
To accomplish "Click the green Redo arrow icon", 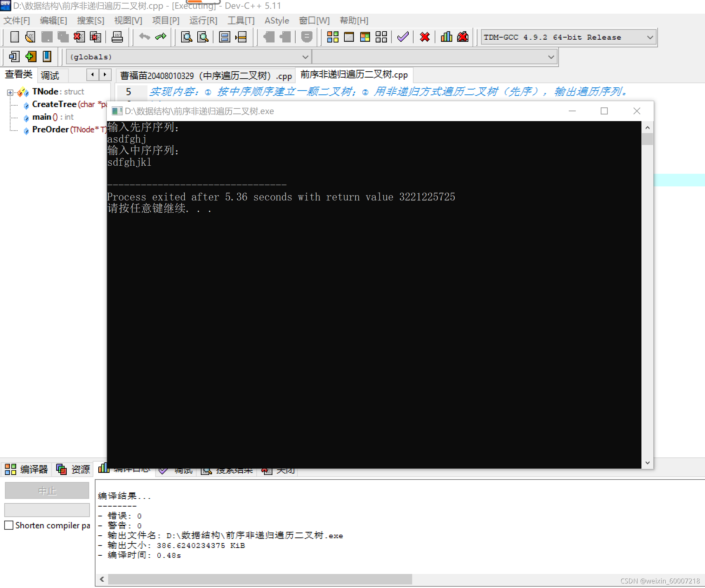I will point(161,37).
